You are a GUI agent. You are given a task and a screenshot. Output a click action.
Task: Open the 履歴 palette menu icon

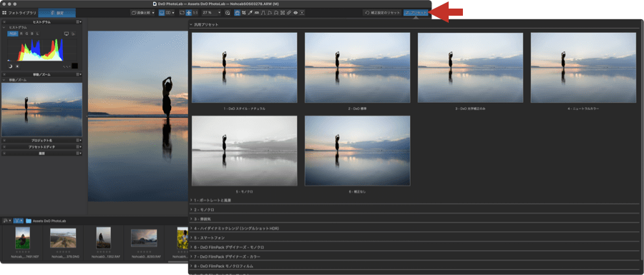click(79, 154)
